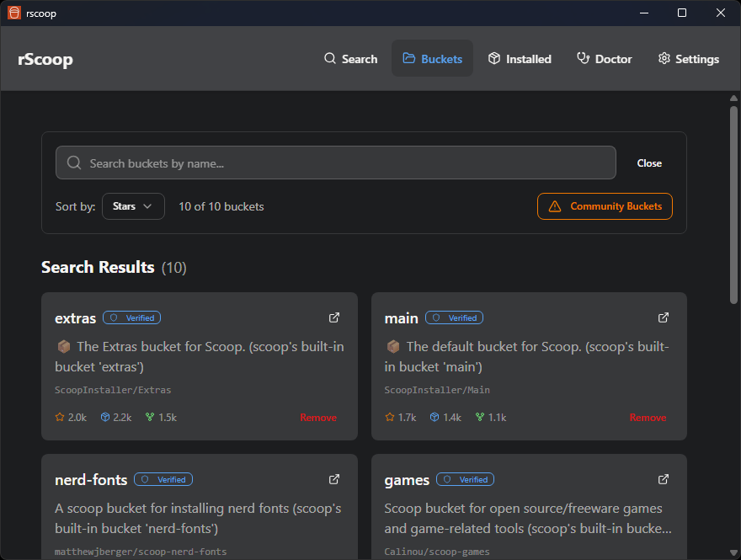Click the nerd-fonts bucket title

click(x=91, y=480)
